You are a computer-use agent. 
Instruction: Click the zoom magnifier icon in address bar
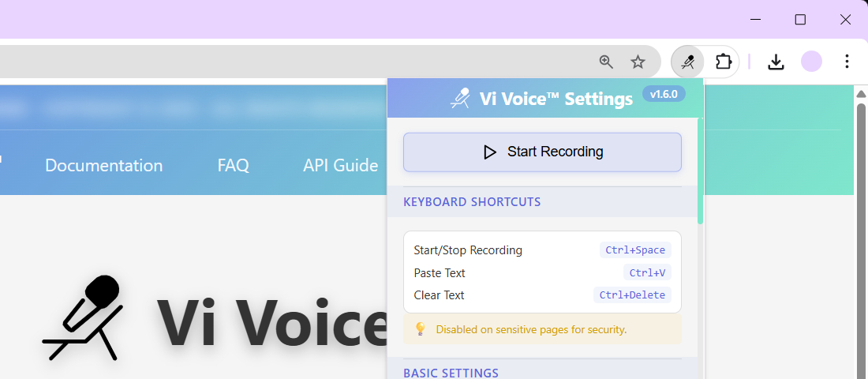606,62
